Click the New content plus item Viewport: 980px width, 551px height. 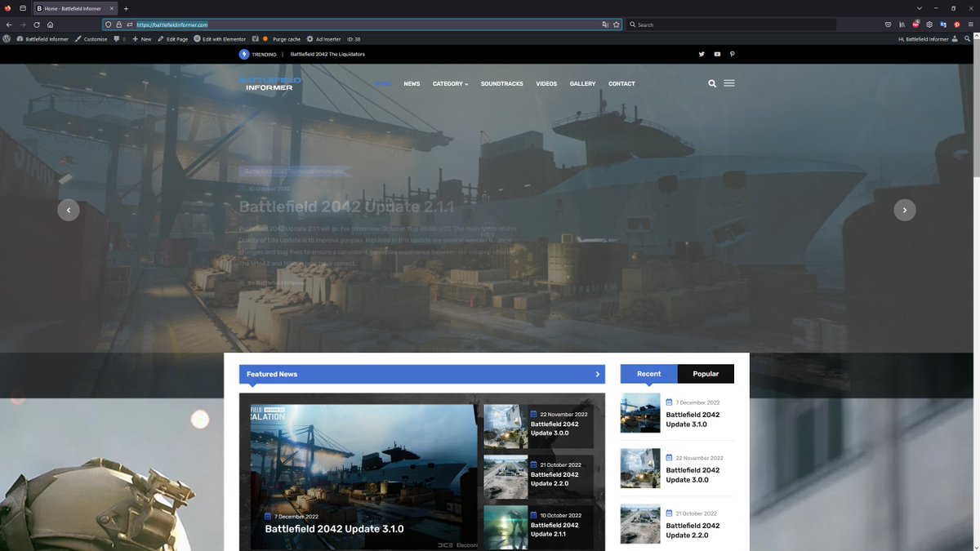[x=141, y=38]
